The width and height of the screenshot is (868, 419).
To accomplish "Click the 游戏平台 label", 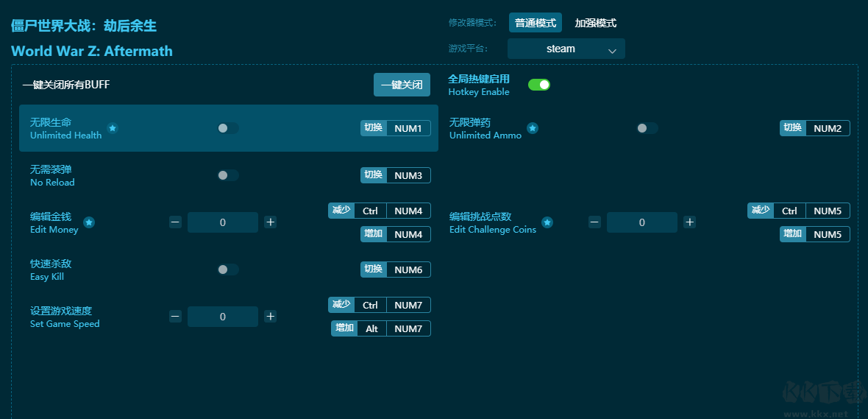I will tap(469, 49).
